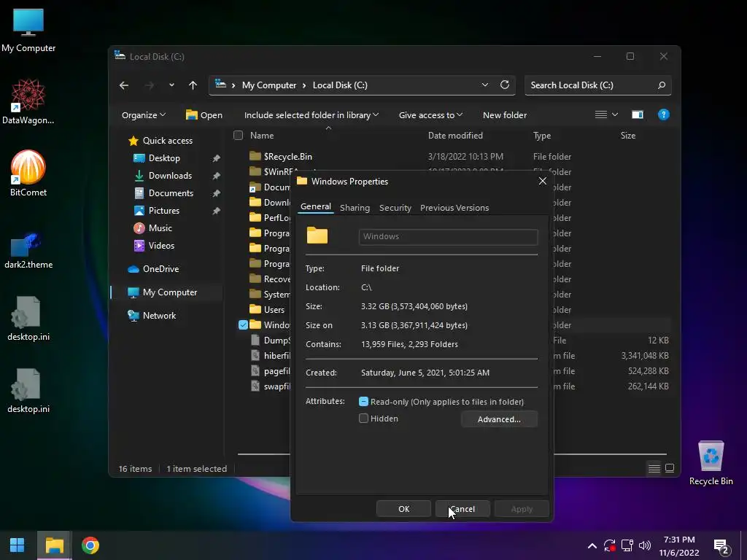This screenshot has width=747, height=560.
Task: Open the Organize dropdown menu
Action: tap(144, 114)
